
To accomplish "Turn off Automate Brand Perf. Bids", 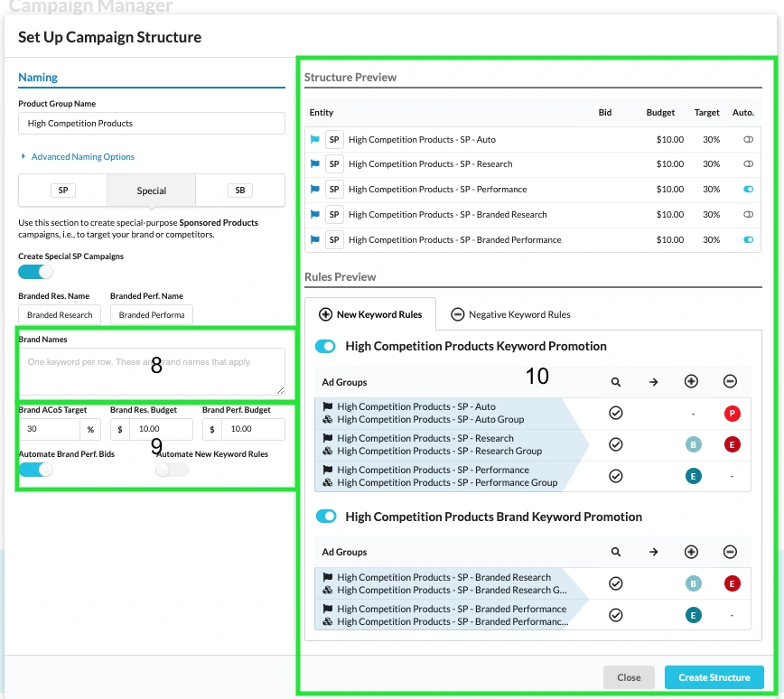I will pos(35,470).
